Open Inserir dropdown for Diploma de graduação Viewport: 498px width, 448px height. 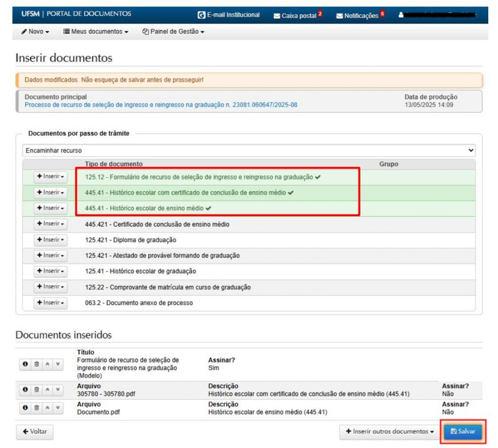pyautogui.click(x=51, y=240)
